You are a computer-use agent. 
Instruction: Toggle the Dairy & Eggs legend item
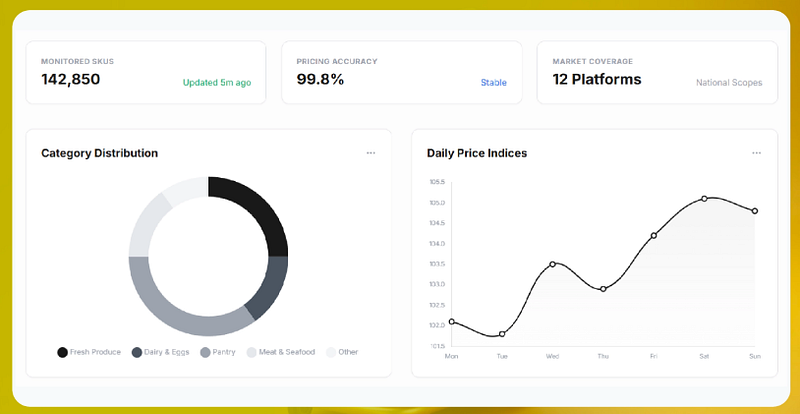tap(161, 352)
